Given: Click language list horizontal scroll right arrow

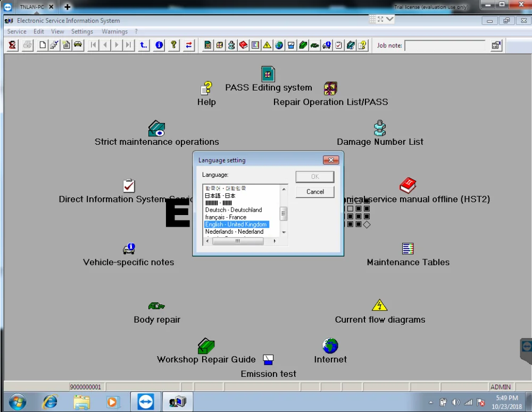Looking at the screenshot, I should 275,241.
